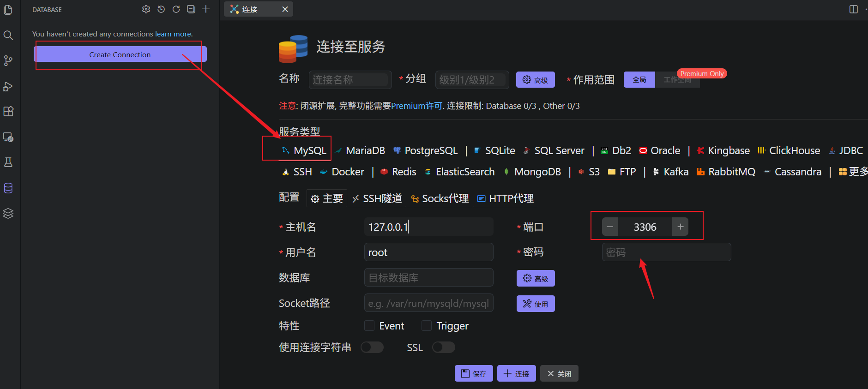Toggle split editor layout icon
868x389 pixels.
point(854,9)
